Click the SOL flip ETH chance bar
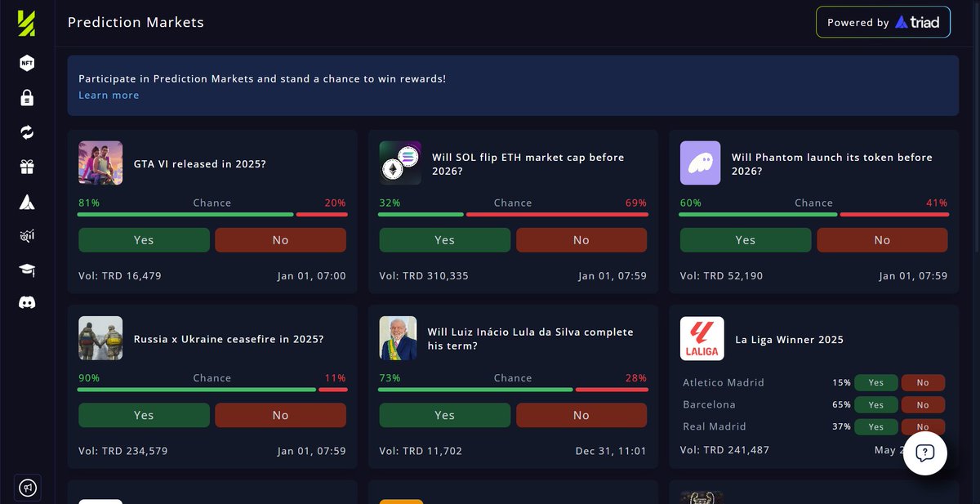 coord(513,215)
